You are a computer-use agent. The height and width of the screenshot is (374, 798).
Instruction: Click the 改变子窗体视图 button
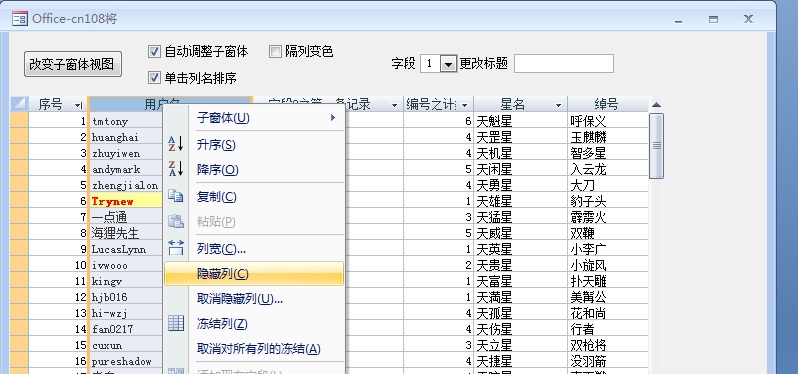coord(73,64)
